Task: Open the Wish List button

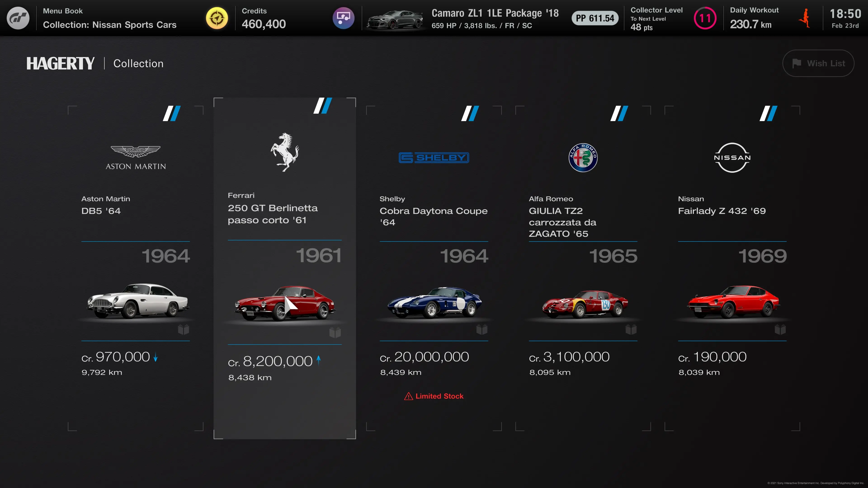Action: click(x=818, y=63)
